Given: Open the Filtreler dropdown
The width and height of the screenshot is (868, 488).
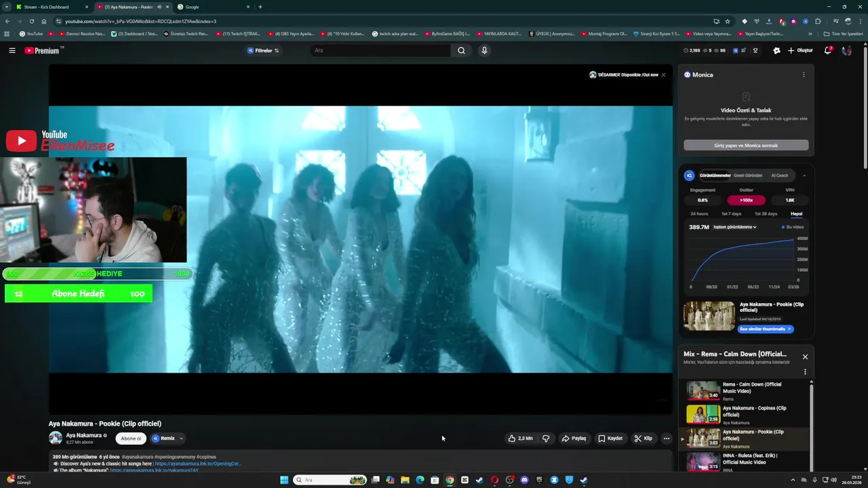Looking at the screenshot, I should click(x=263, y=50).
